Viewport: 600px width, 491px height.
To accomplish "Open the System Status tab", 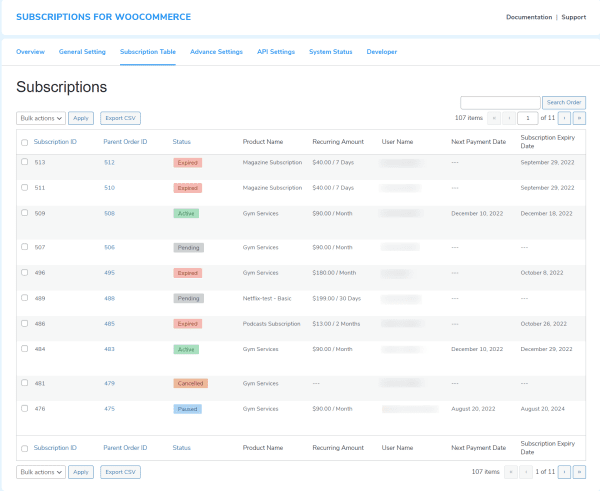I will [x=330, y=51].
